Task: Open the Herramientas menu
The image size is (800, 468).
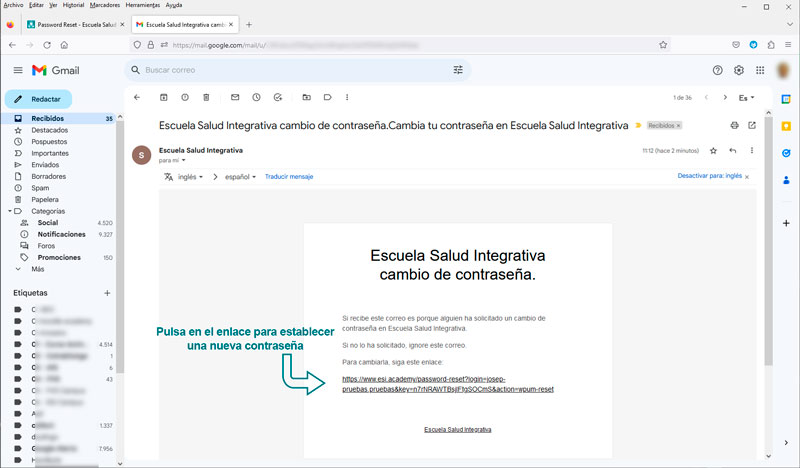Action: coord(143,5)
